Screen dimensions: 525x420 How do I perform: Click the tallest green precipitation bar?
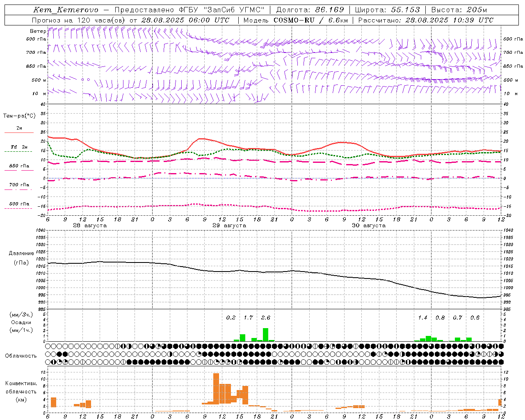click(265, 335)
